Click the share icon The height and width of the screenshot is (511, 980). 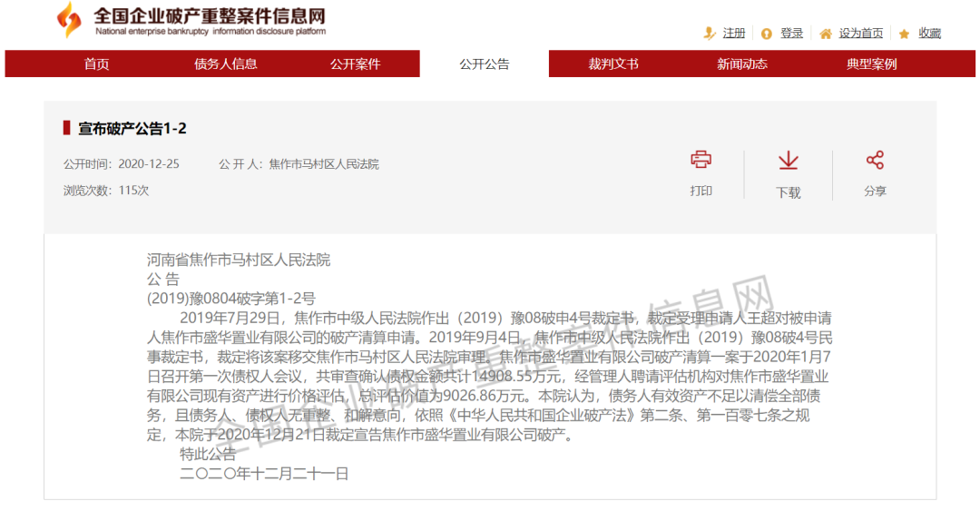[x=875, y=161]
